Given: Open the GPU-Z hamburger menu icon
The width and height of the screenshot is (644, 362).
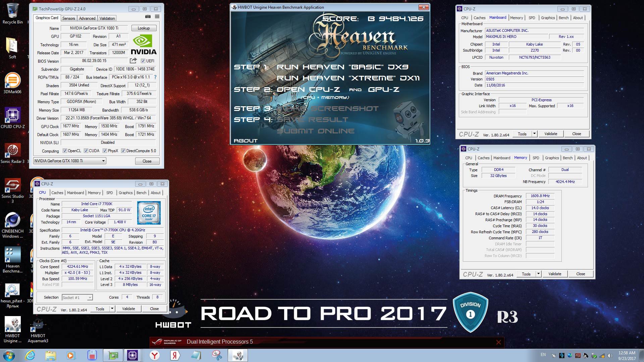Looking at the screenshot, I should pyautogui.click(x=157, y=16).
